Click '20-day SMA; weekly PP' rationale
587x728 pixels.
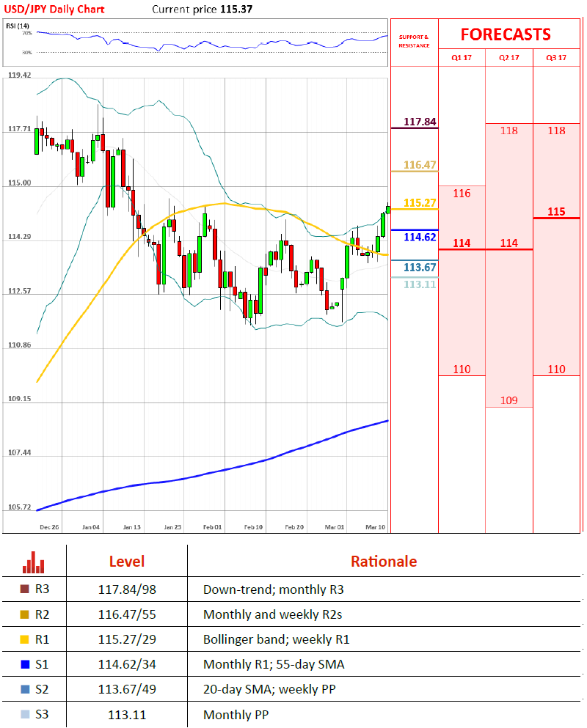(269, 689)
